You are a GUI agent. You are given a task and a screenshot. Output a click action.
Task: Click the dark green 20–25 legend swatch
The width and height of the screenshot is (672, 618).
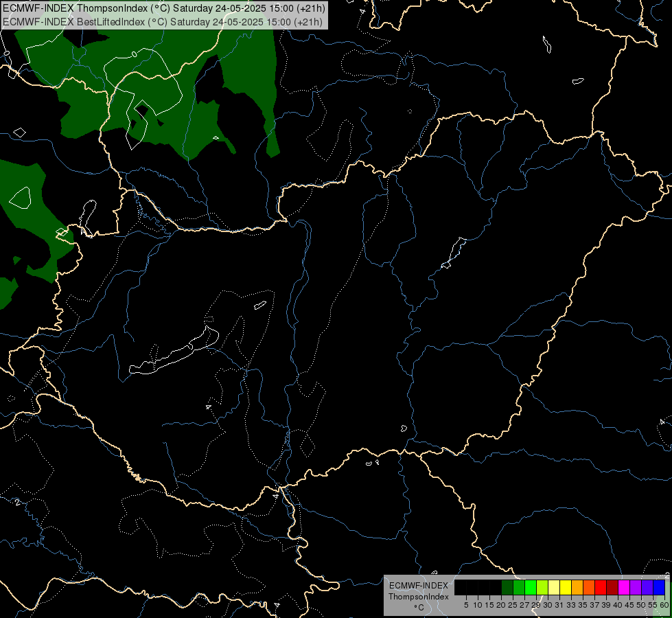(x=507, y=588)
